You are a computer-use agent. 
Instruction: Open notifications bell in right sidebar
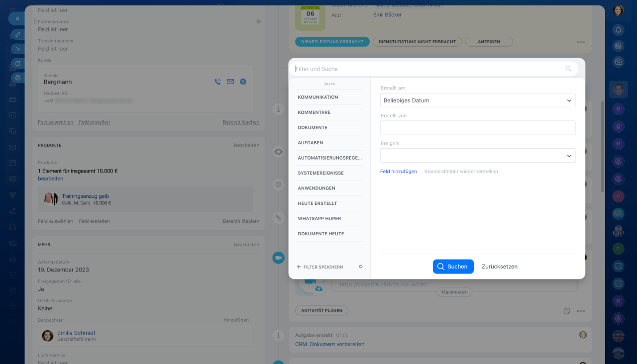618,30
